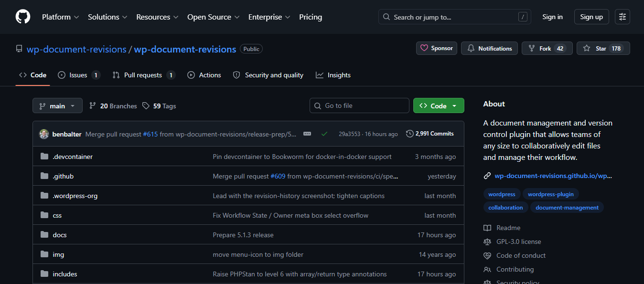The height and width of the screenshot is (284, 644).
Task: Click benbalter's avatar thumbnail
Action: [44, 134]
